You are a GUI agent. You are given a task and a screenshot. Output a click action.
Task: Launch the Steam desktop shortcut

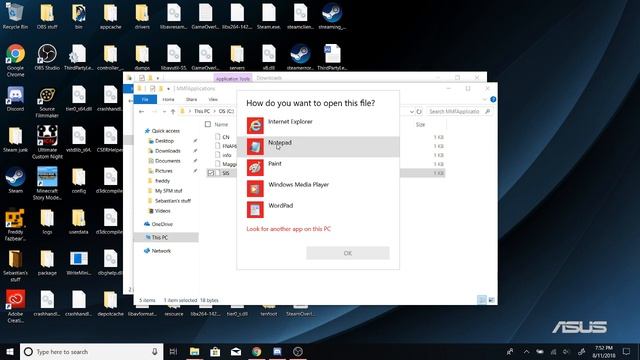(16, 180)
